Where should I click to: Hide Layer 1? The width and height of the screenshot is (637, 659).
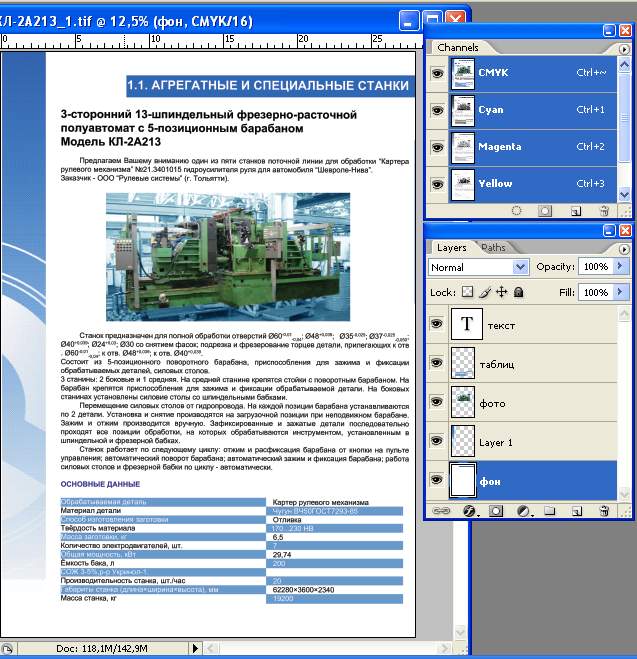click(437, 440)
